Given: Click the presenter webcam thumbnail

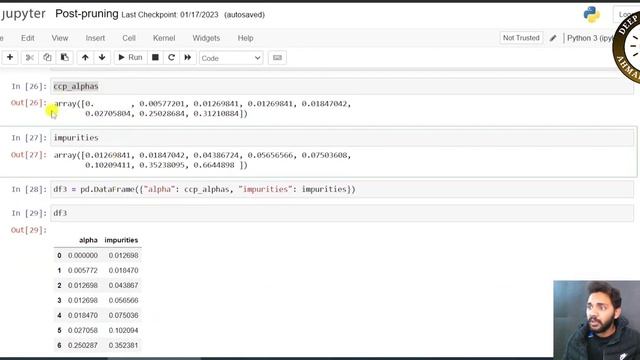Looking at the screenshot, I should click(596, 320).
